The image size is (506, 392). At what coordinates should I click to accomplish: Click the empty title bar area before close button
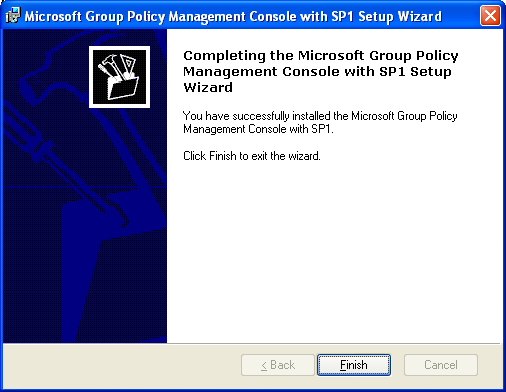[461, 16]
